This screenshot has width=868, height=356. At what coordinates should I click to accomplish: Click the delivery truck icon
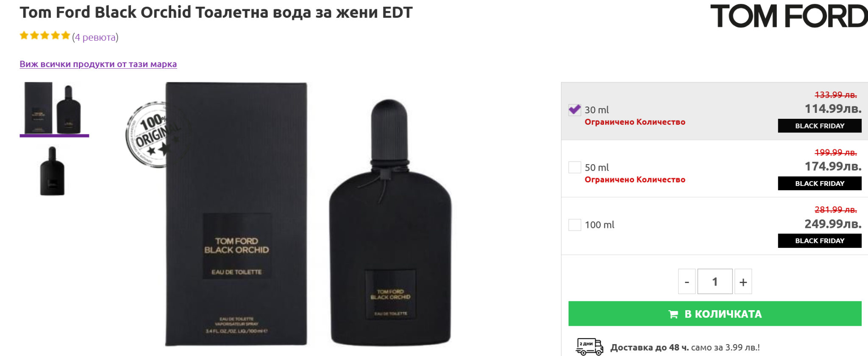[x=589, y=347]
